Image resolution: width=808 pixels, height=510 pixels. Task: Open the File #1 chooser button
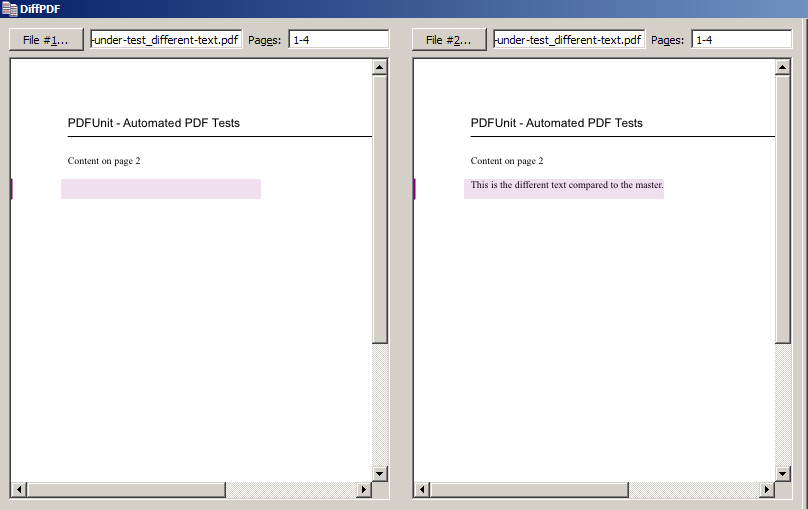pos(46,40)
